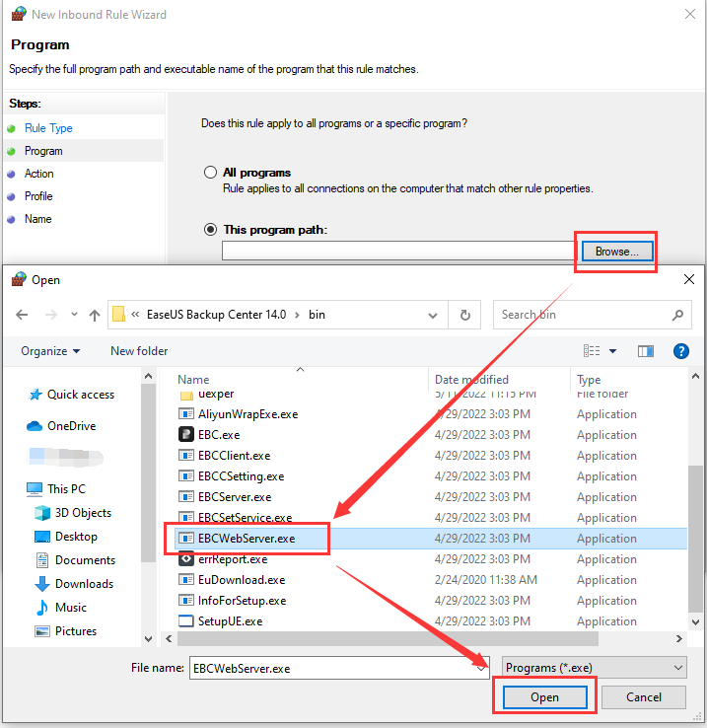Click the Music note icon

(42, 608)
